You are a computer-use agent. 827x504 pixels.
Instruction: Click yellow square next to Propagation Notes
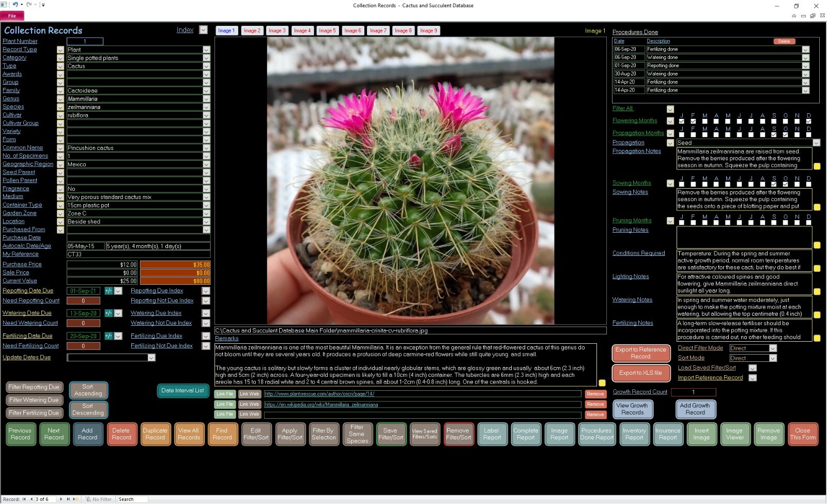817,166
